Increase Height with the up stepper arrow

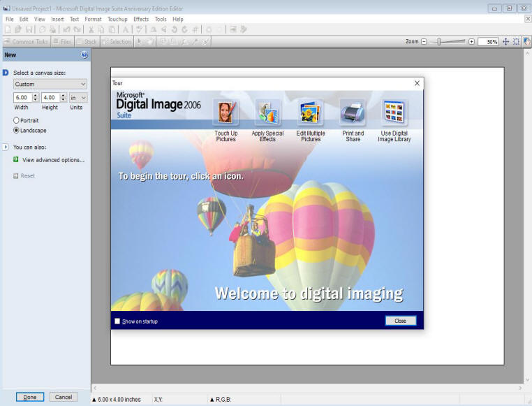pyautogui.click(x=63, y=96)
